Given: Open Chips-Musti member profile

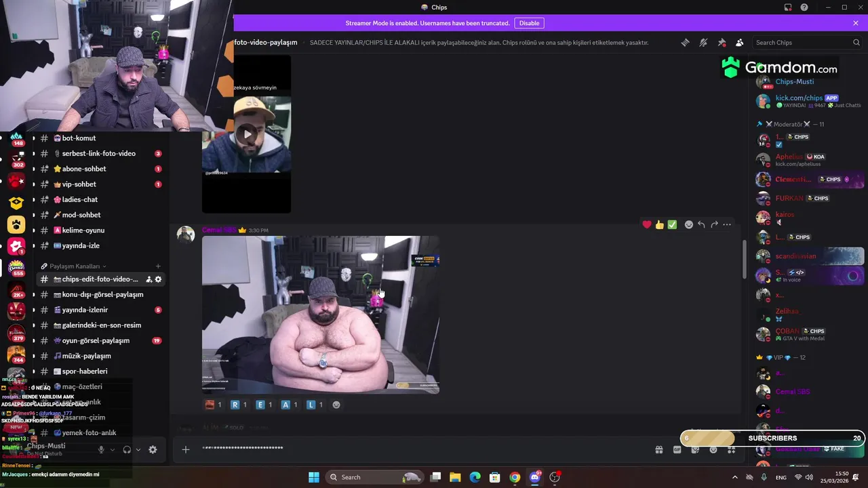Looking at the screenshot, I should pos(807,82).
